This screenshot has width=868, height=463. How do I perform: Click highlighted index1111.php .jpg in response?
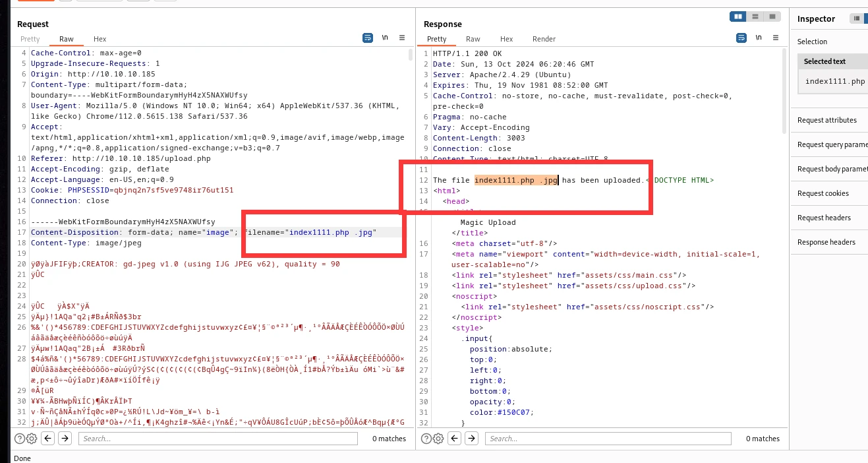(516, 180)
